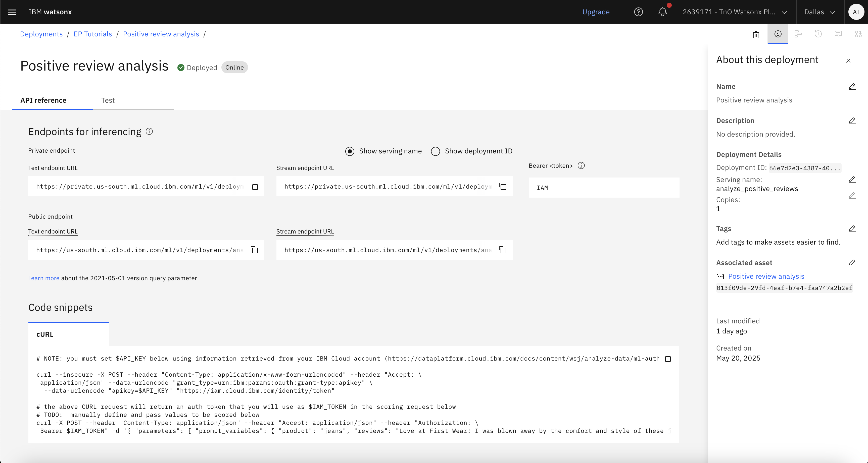Click the Deployment ID 66e7d2e3 value

(x=804, y=168)
